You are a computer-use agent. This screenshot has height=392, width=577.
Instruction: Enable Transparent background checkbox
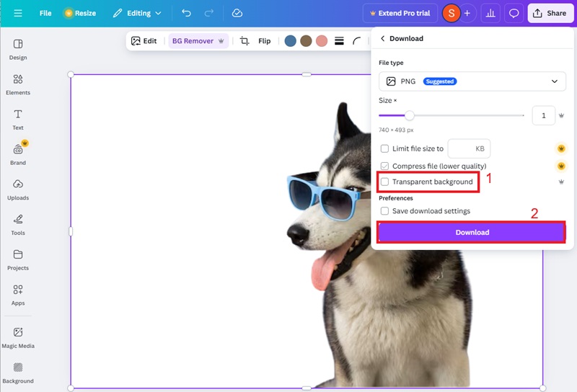click(x=384, y=182)
